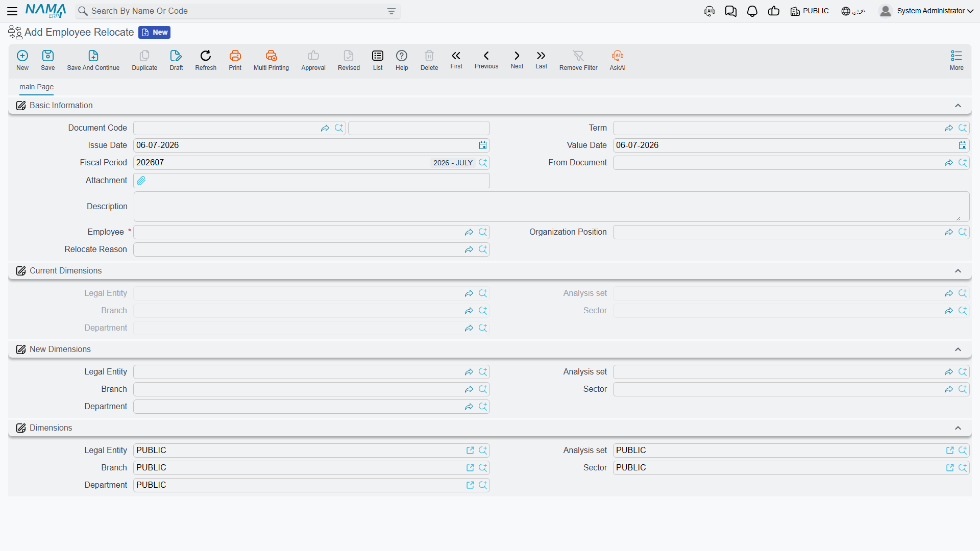Switch language to Arabic
Viewport: 980px width, 551px height.
pos(853,11)
